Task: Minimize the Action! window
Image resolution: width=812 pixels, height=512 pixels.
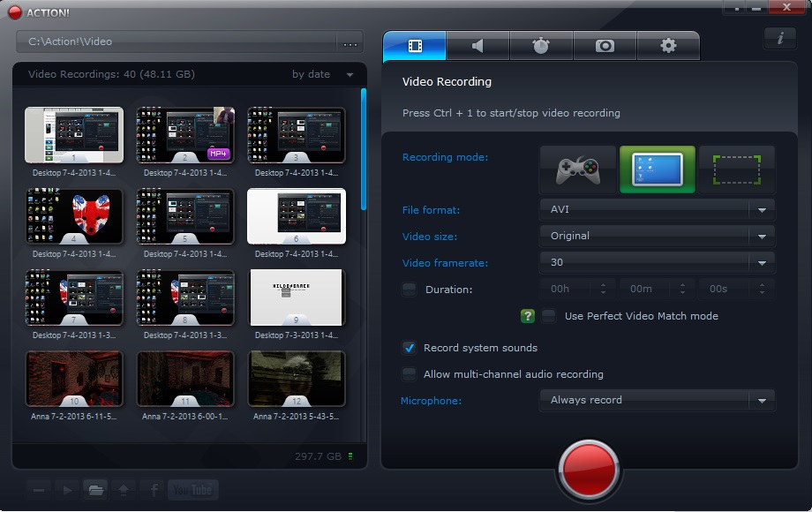Action: (756, 8)
